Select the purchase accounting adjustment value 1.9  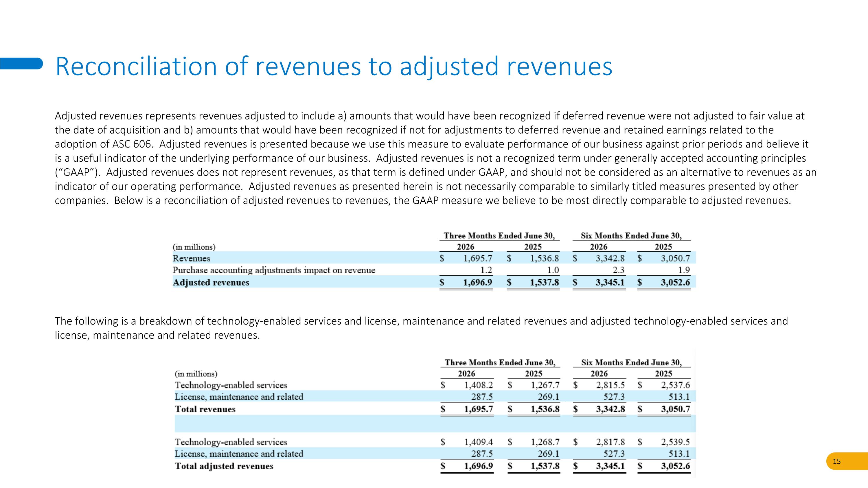(x=684, y=270)
